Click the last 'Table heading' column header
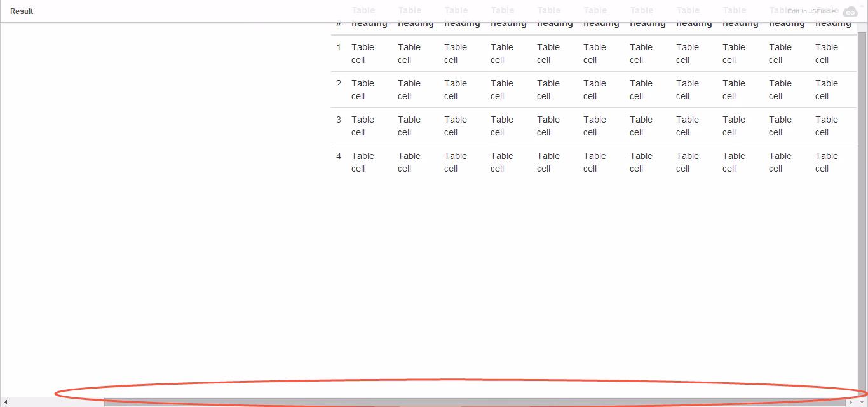The width and height of the screenshot is (868, 407). tap(833, 17)
